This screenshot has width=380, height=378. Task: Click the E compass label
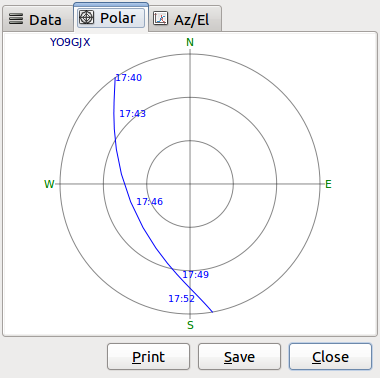(328, 184)
